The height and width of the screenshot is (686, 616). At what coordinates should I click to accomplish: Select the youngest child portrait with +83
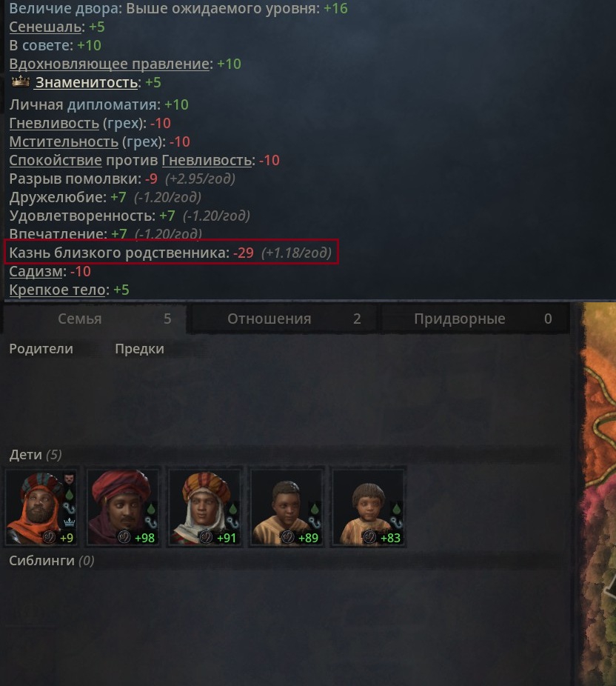coord(369,507)
